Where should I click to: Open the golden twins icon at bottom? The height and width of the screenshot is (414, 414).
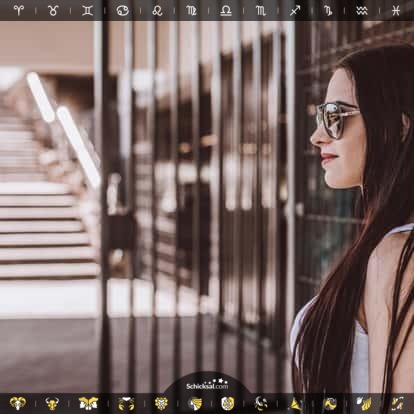[88, 403]
